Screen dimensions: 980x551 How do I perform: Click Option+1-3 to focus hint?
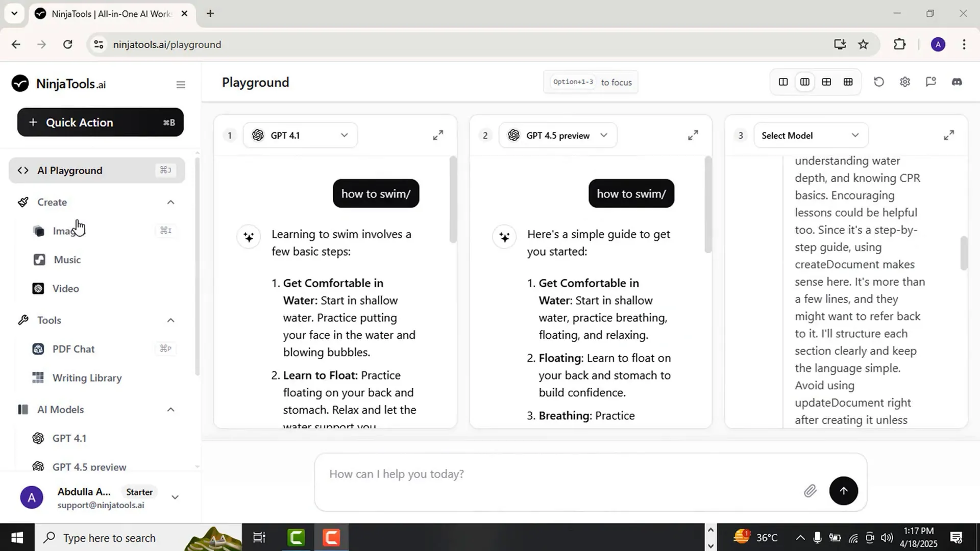click(591, 82)
